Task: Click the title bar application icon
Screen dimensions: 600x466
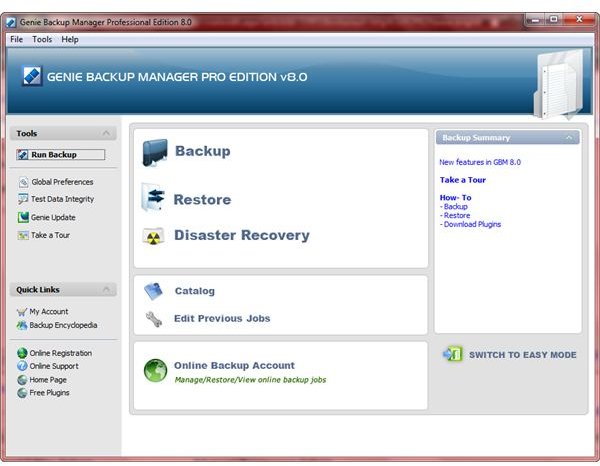Action: pyautogui.click(x=11, y=23)
